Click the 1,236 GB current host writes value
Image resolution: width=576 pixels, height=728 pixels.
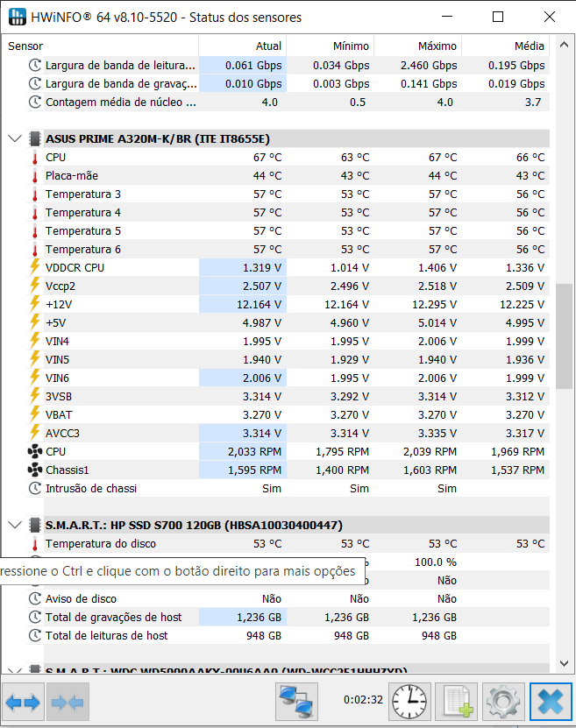(260, 618)
